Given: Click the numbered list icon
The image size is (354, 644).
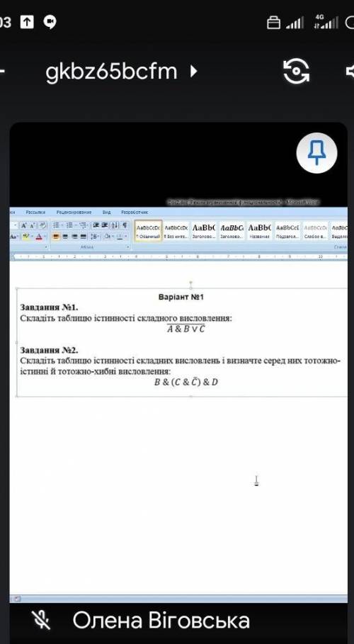Looking at the screenshot, I should point(70,225).
